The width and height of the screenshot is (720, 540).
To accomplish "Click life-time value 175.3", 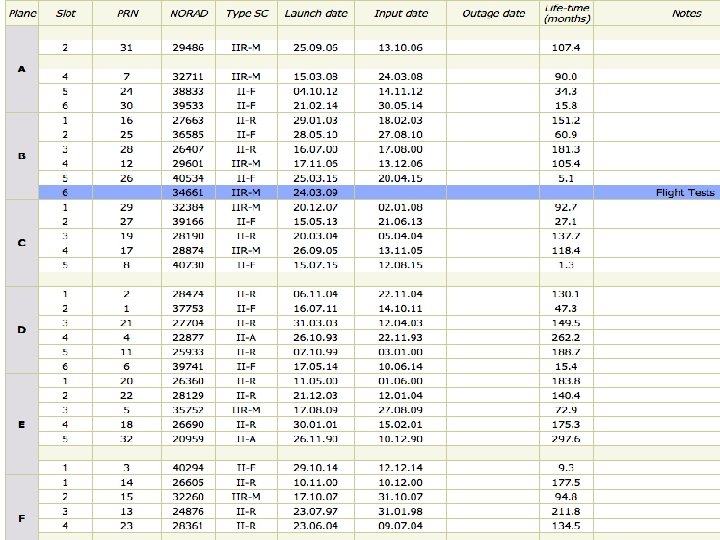I will 566,424.
